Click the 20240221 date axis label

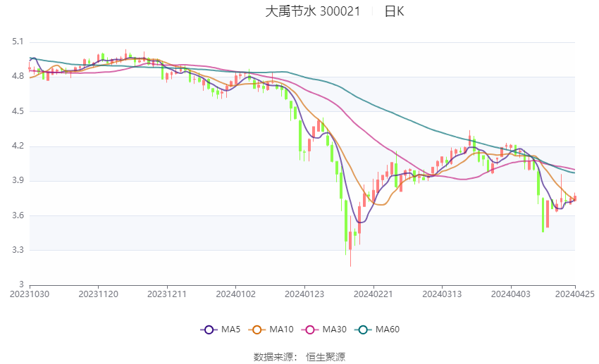tap(373, 293)
